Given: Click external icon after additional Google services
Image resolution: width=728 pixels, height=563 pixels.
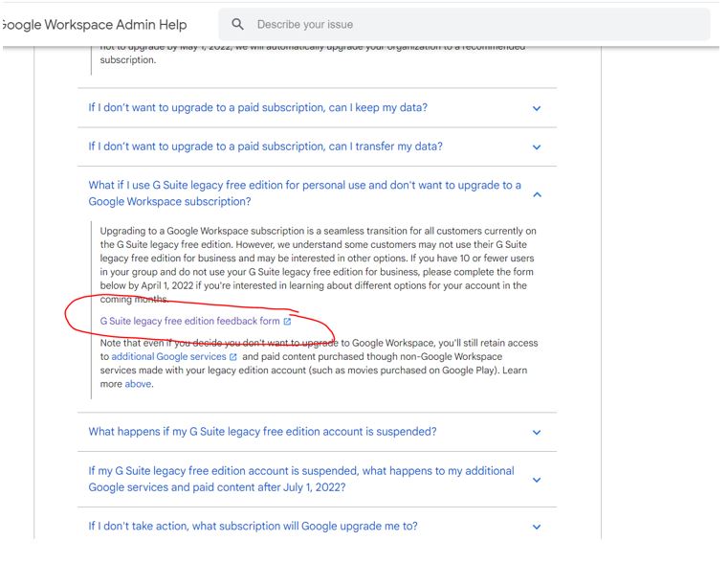Looking at the screenshot, I should pos(233,357).
